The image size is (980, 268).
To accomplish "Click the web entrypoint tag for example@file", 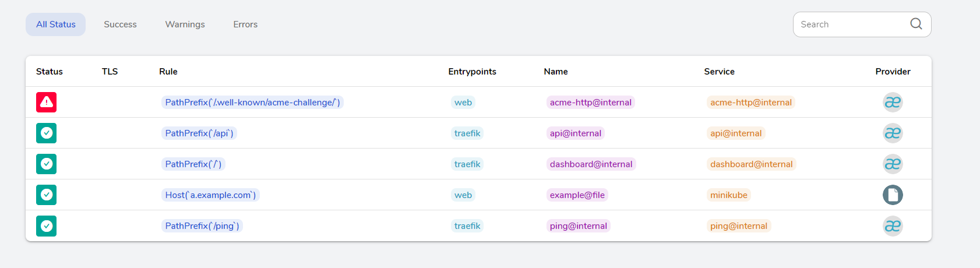I will (463, 195).
